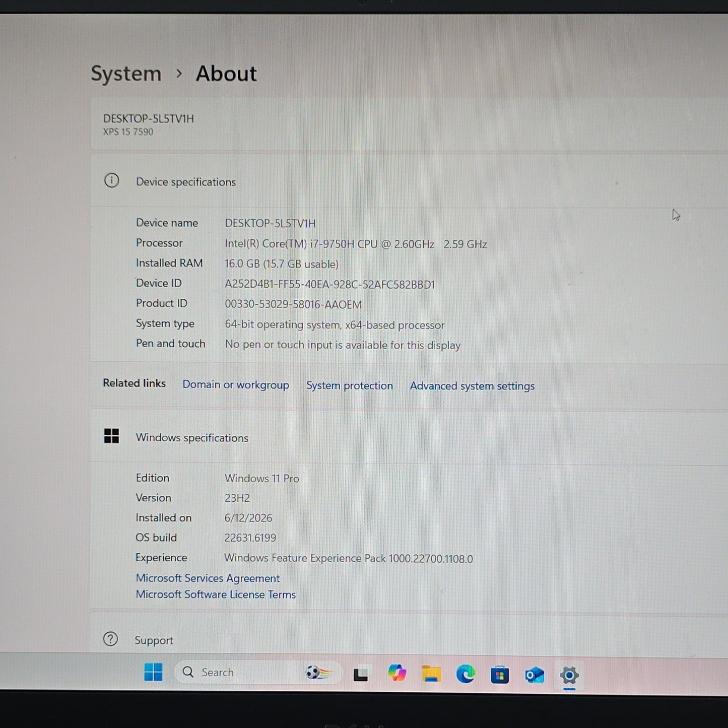The image size is (728, 728).
Task: Open Microsoft Store from the taskbar
Action: point(500,675)
